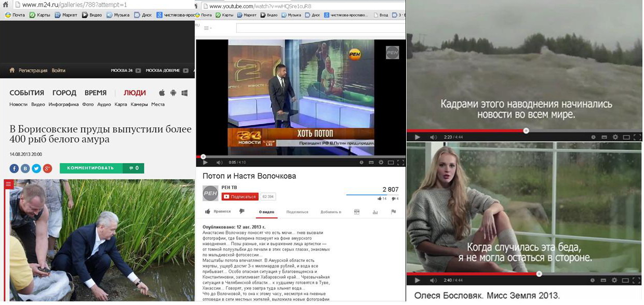Mute the РЕН ТВ video volume

[x=219, y=163]
